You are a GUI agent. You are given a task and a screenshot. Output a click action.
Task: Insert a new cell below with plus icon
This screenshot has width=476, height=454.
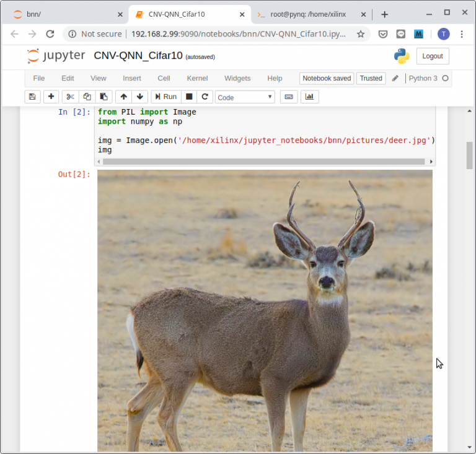point(51,97)
